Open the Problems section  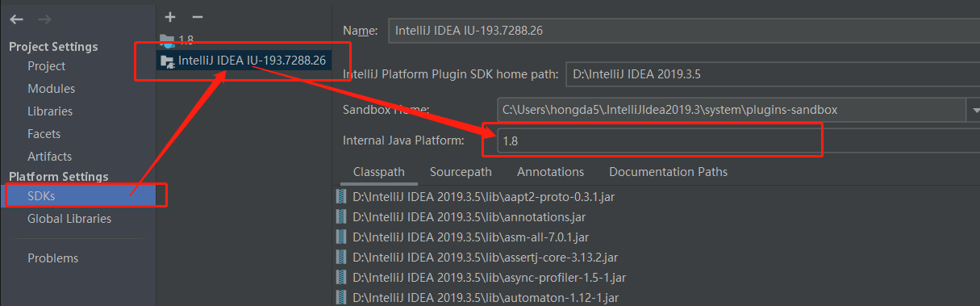pos(53,258)
